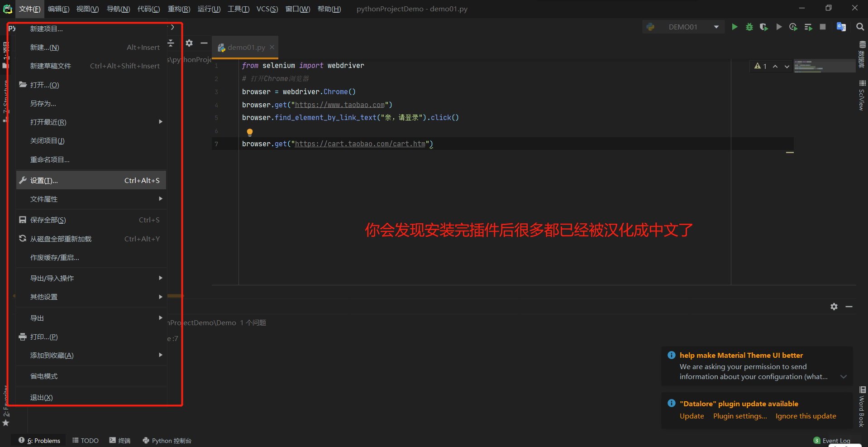The image size is (868, 447).
Task: Open the 终端 terminal tab
Action: click(120, 440)
